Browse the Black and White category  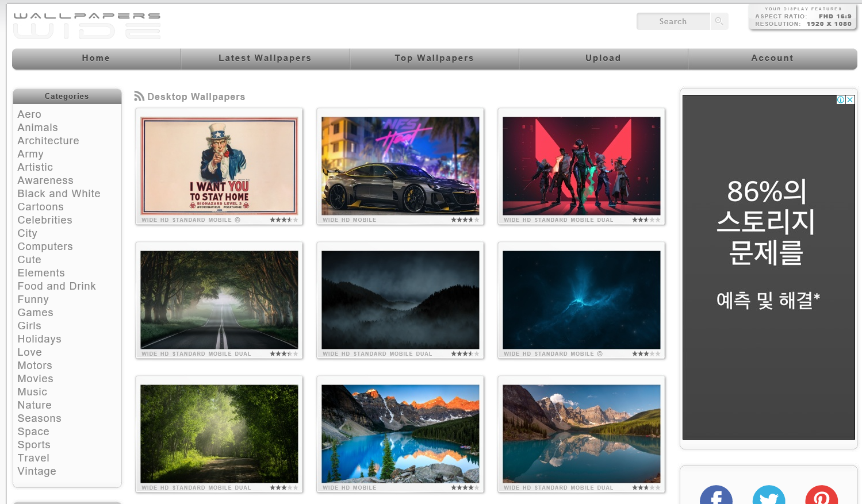click(x=59, y=194)
